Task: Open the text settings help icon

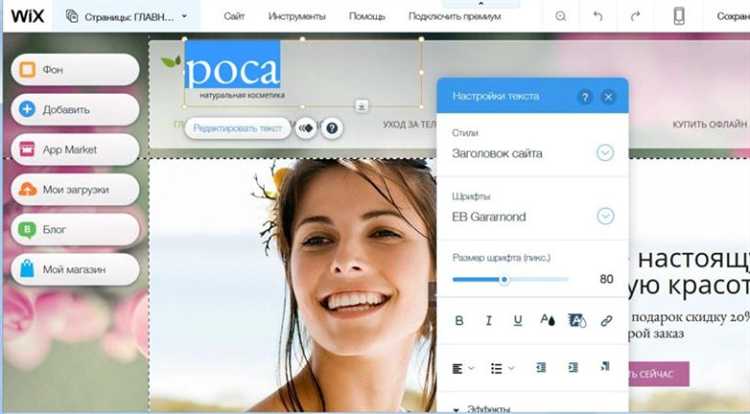Action: tap(585, 97)
